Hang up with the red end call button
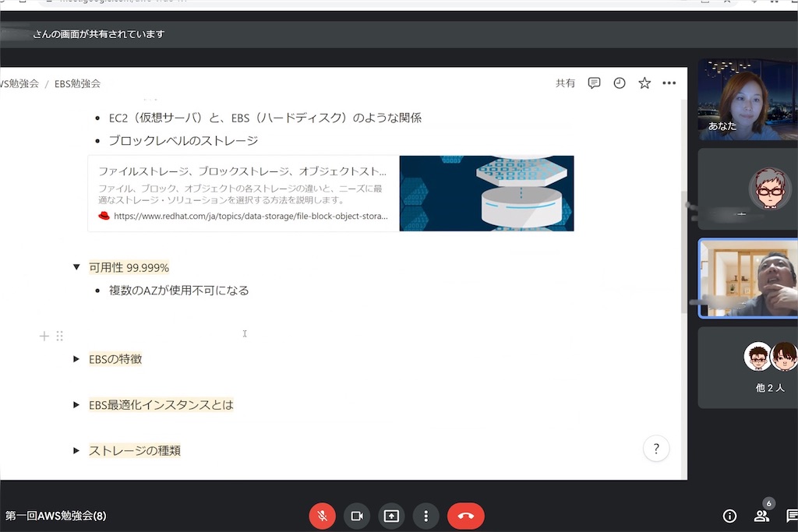 coord(466,516)
